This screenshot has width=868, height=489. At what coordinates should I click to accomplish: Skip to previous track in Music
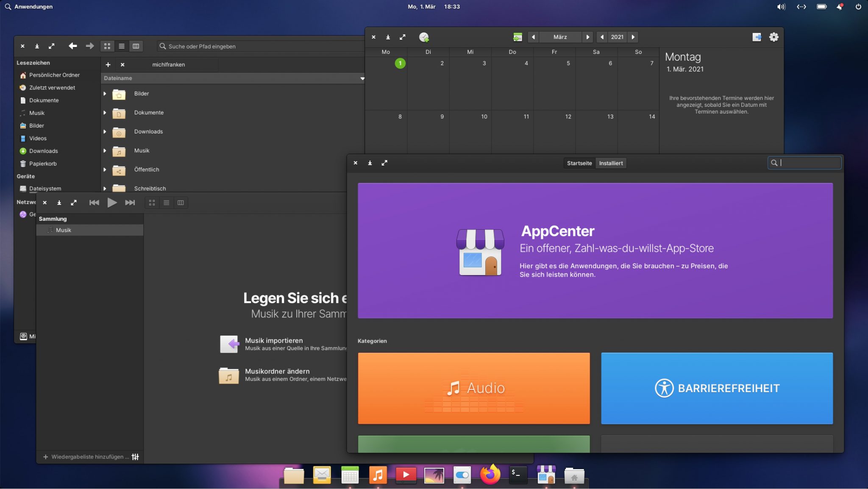[94, 203]
